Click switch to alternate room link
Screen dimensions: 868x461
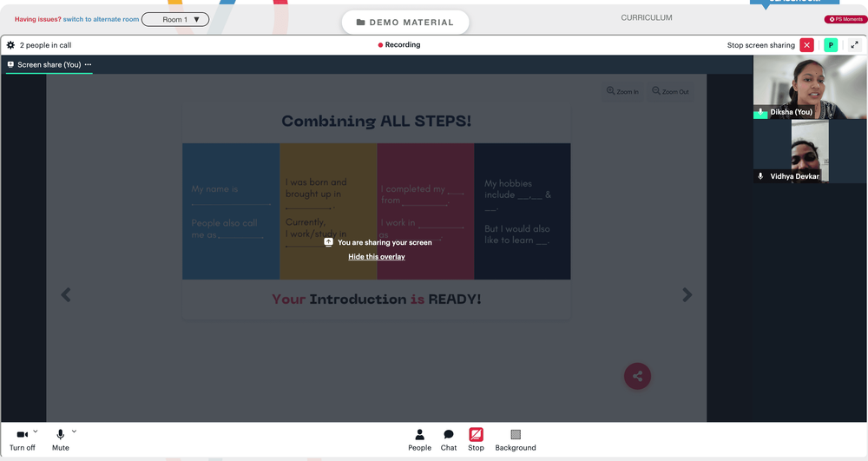[101, 19]
